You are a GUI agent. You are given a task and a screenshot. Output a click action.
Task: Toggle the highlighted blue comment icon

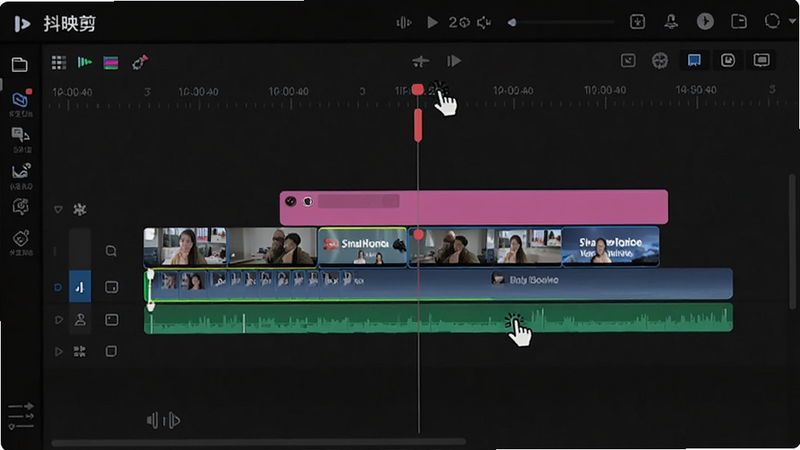point(694,60)
